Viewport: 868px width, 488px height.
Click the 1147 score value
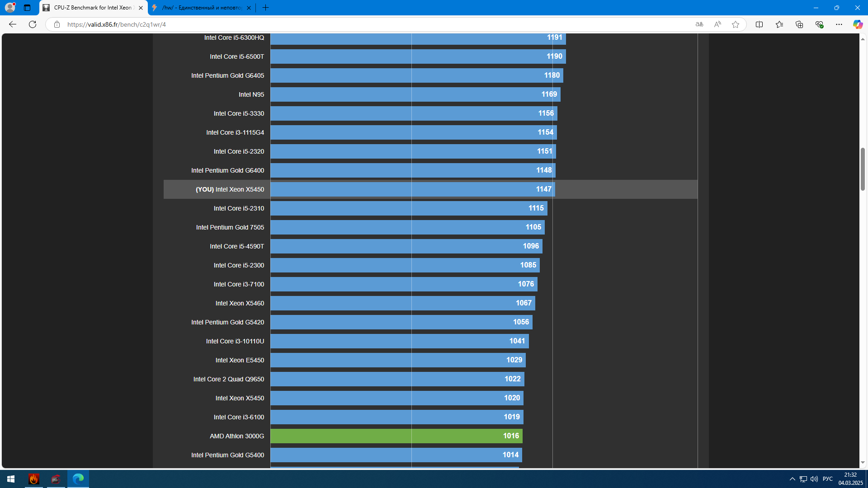point(544,189)
